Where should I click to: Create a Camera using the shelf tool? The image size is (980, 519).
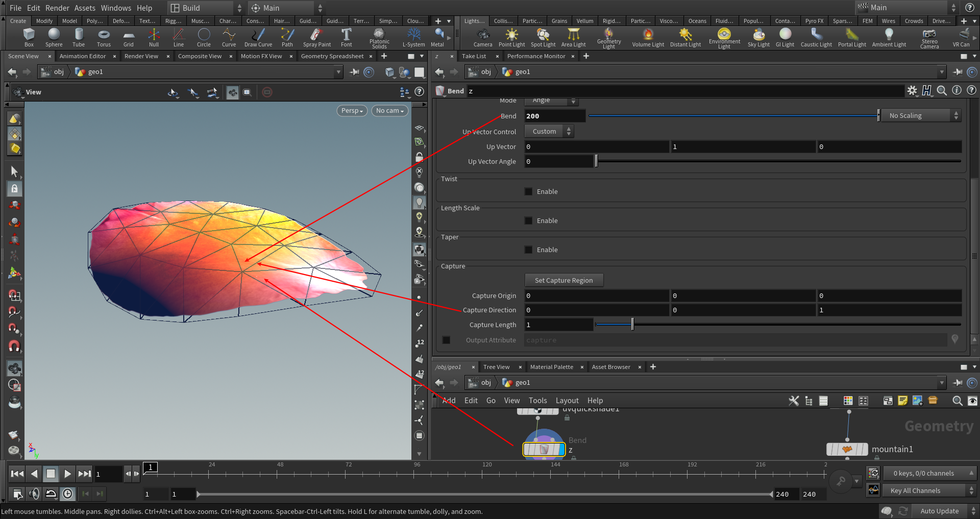482,36
